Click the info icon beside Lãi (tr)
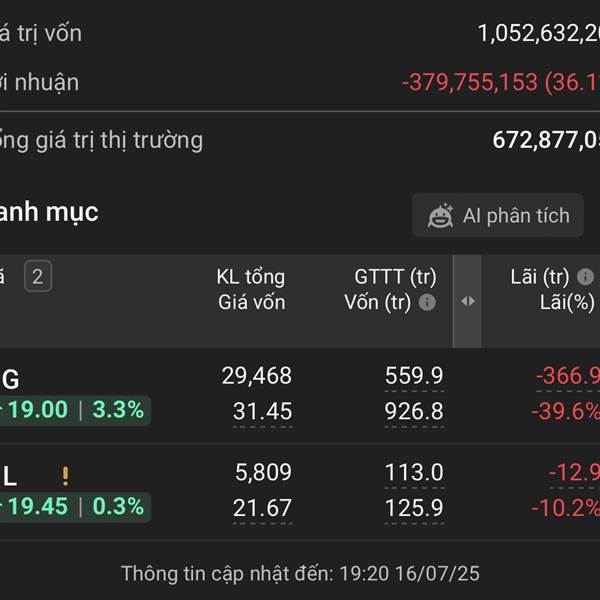The height and width of the screenshot is (600, 600). [585, 277]
